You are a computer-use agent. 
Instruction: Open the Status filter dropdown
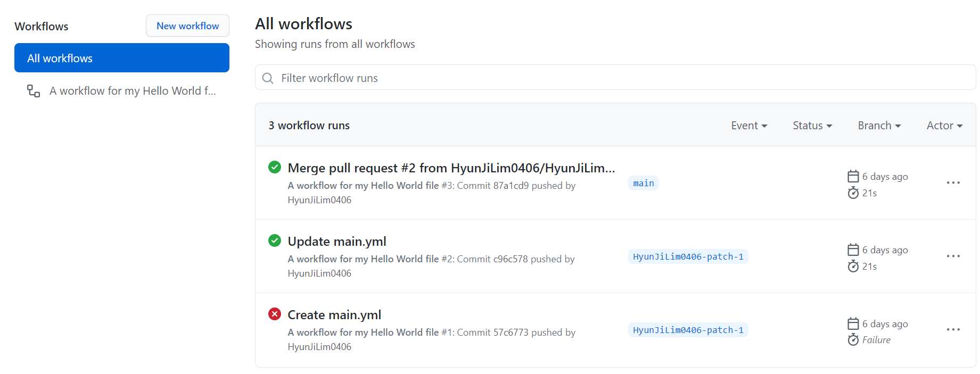812,126
